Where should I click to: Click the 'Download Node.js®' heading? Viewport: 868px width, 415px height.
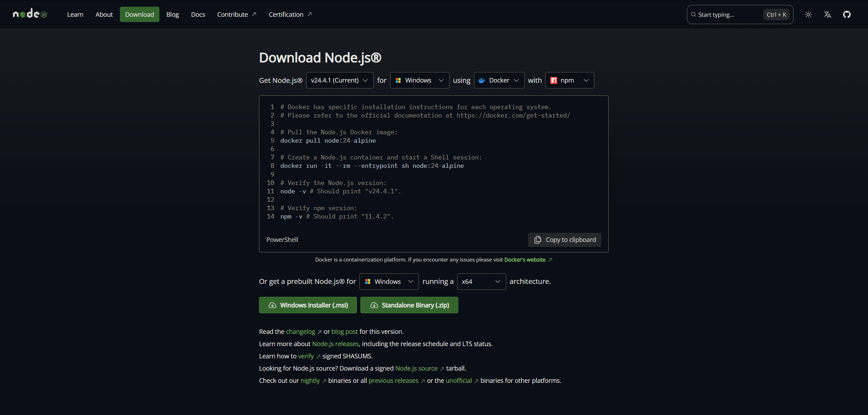(x=320, y=58)
